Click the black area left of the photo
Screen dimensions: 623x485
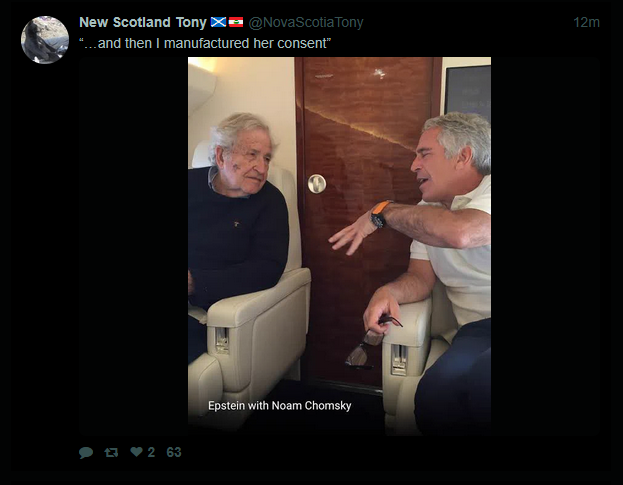[133, 246]
